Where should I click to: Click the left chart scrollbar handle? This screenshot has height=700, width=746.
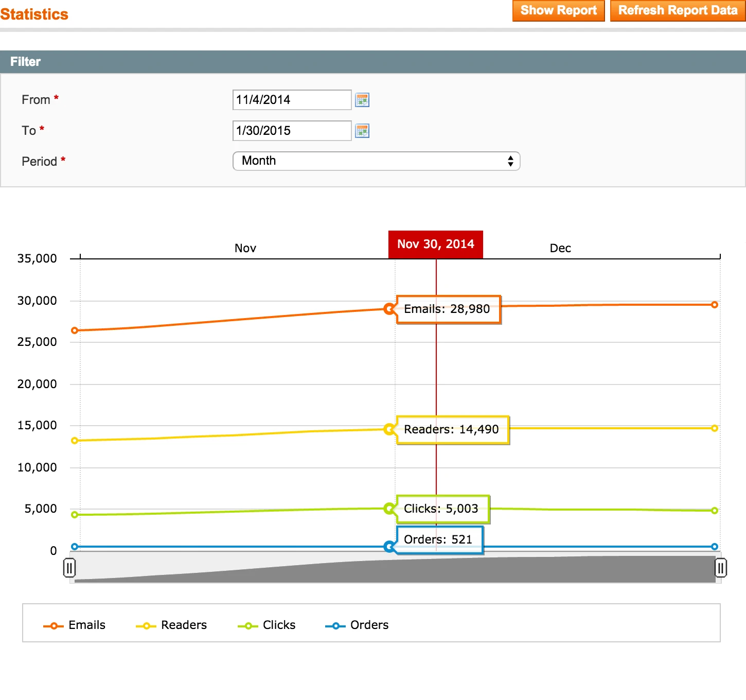(x=69, y=568)
